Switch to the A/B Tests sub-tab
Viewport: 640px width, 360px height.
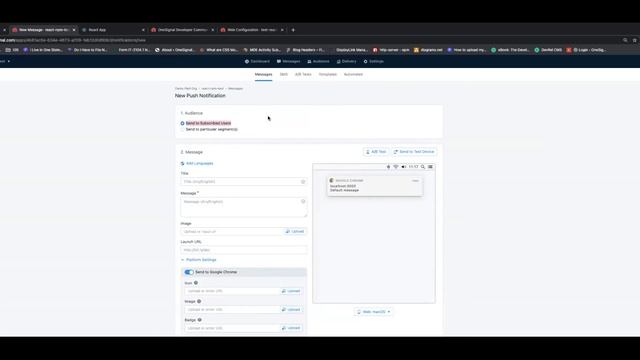pos(303,74)
